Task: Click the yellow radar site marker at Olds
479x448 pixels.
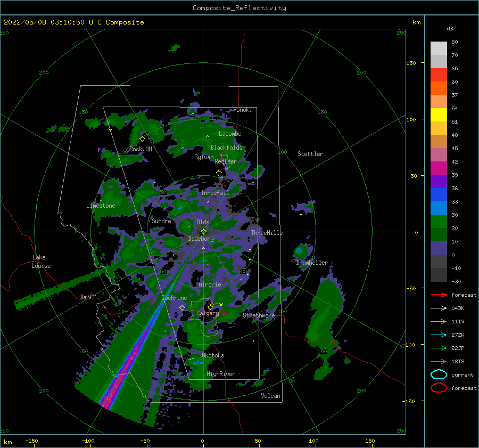Action: coord(203,232)
